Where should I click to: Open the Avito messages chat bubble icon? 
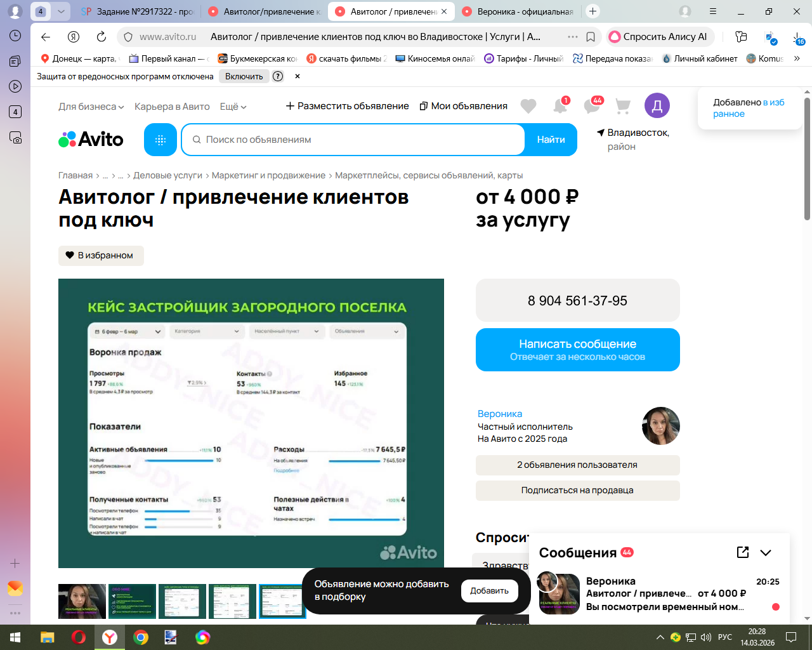pyautogui.click(x=592, y=106)
